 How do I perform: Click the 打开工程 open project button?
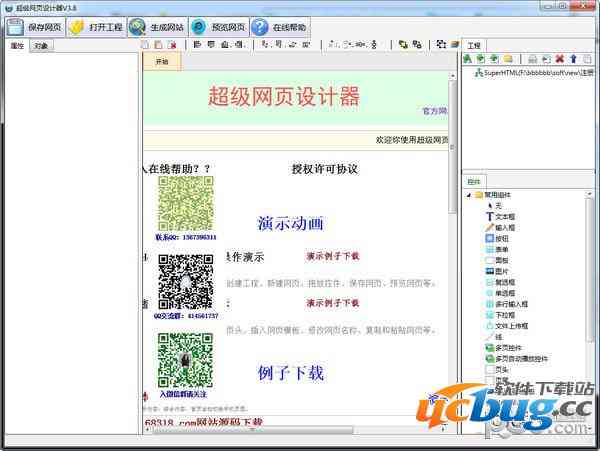pos(96,27)
